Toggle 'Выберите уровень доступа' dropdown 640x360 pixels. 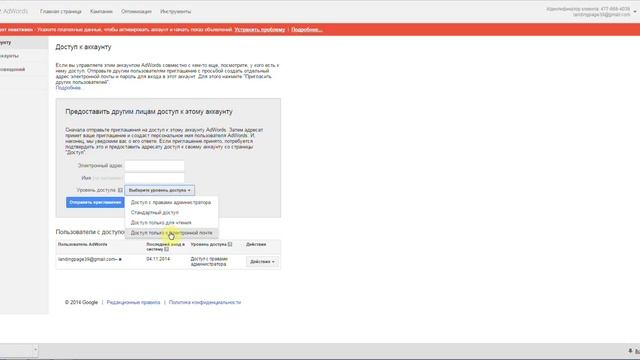coord(160,190)
